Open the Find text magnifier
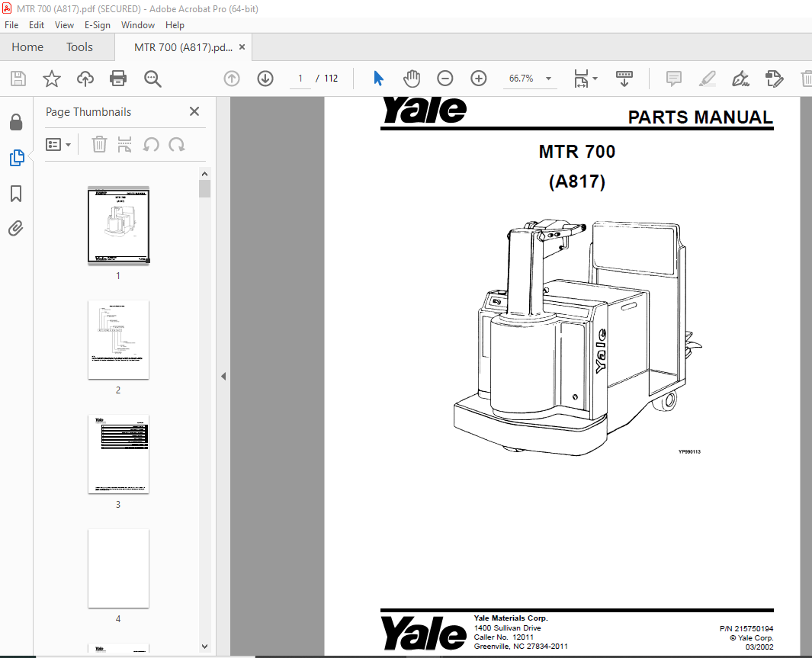812x658 pixels. (152, 79)
